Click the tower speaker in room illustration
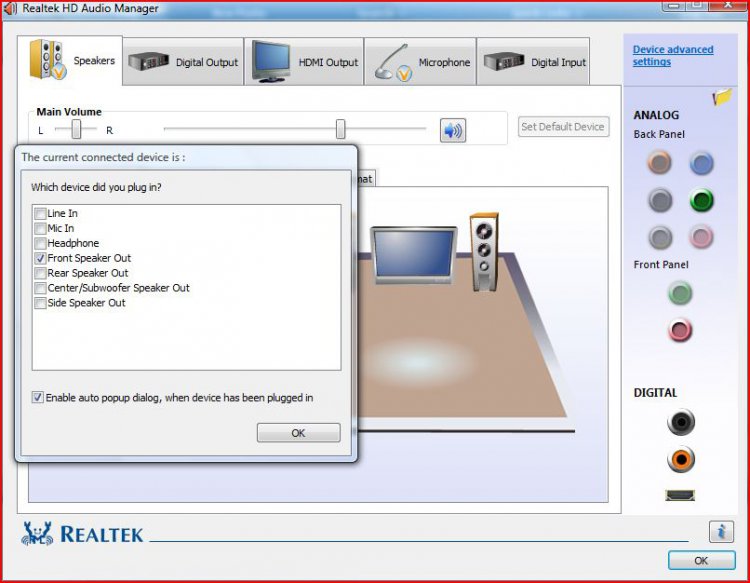 click(485, 252)
